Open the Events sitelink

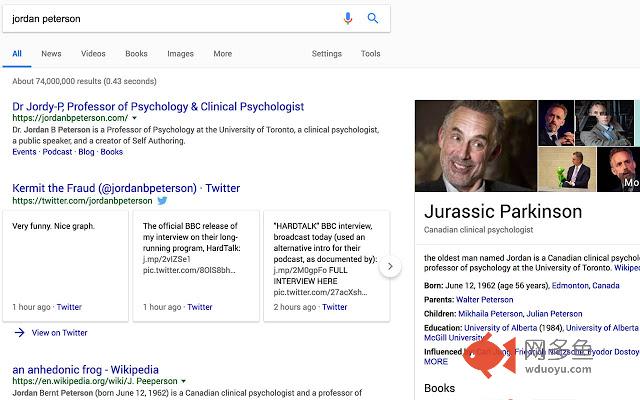[x=24, y=152]
